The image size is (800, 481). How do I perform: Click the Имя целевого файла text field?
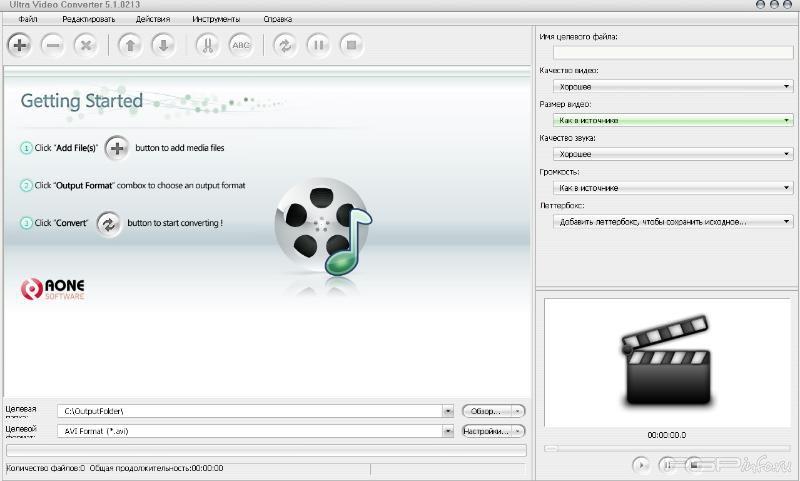[666, 52]
